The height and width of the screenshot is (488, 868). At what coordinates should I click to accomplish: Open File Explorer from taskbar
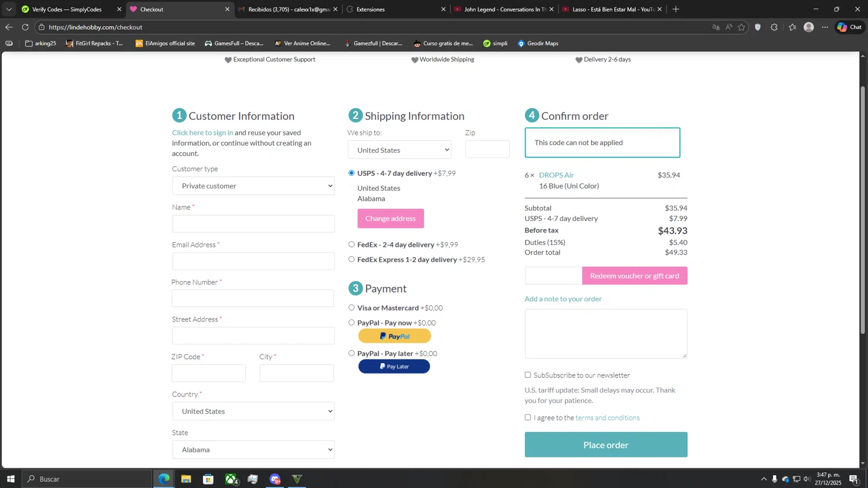(186, 479)
